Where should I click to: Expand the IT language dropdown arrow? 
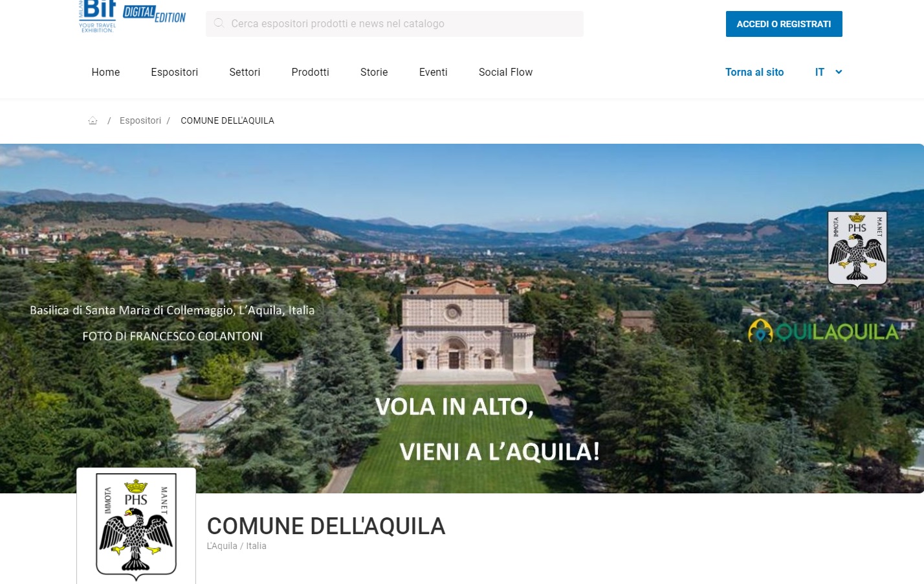839,72
